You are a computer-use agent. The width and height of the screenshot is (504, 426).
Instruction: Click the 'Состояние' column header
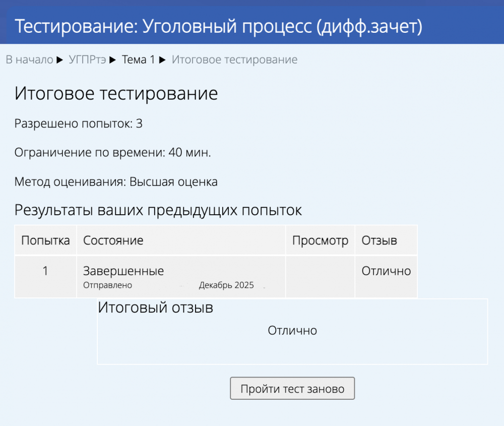[113, 240]
